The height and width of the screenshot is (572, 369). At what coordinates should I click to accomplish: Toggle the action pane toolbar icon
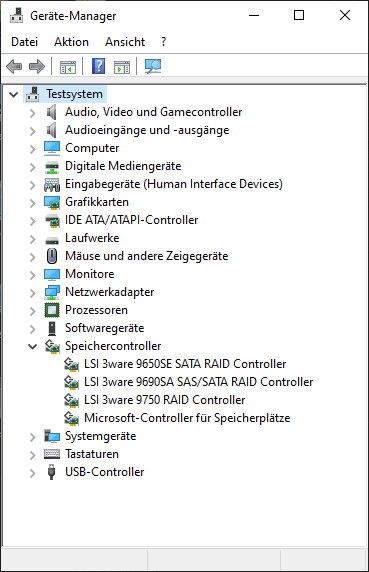pos(122,67)
